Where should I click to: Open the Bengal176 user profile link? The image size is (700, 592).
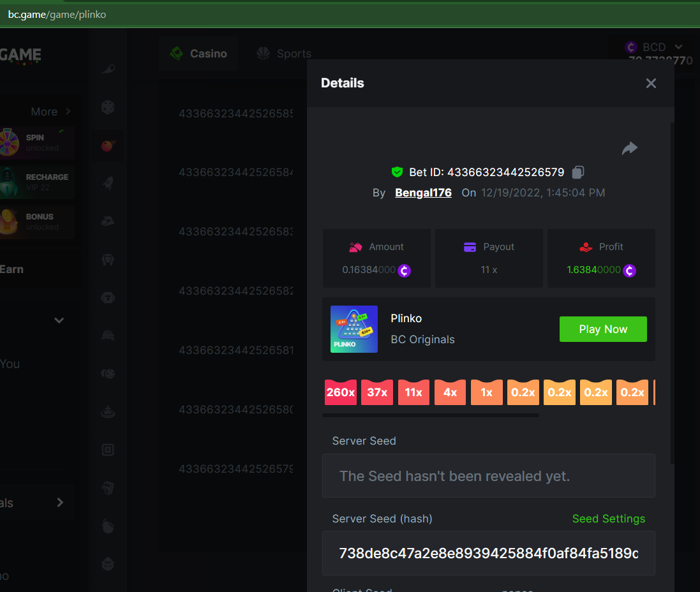tap(423, 193)
